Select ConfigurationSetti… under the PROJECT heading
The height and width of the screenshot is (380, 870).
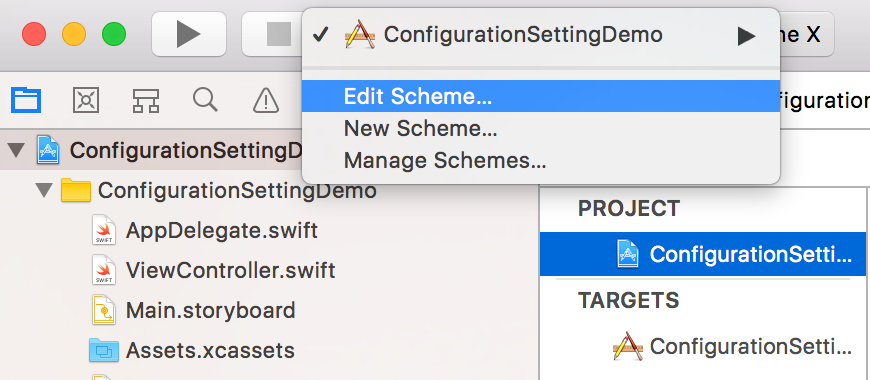tap(702, 254)
